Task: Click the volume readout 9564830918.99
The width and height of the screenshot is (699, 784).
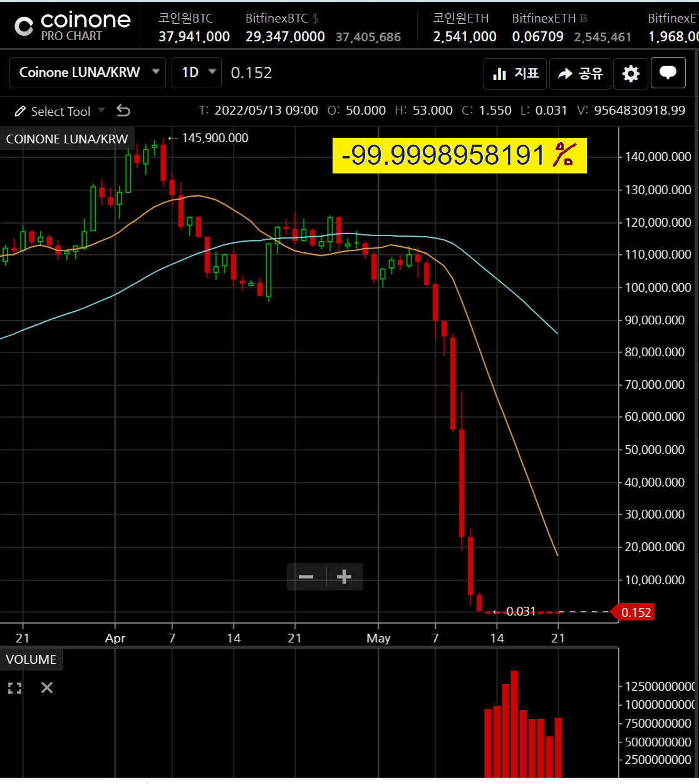Action: pyautogui.click(x=639, y=110)
